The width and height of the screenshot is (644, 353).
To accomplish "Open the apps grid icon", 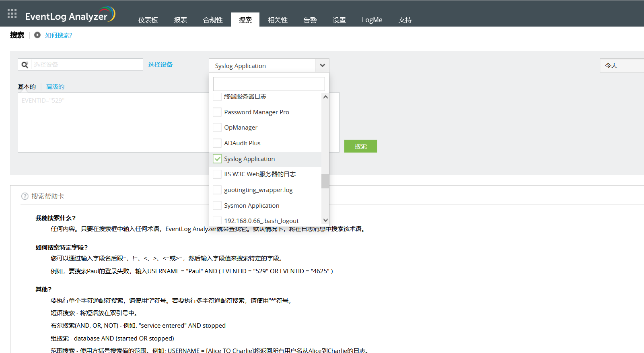I will pos(12,14).
